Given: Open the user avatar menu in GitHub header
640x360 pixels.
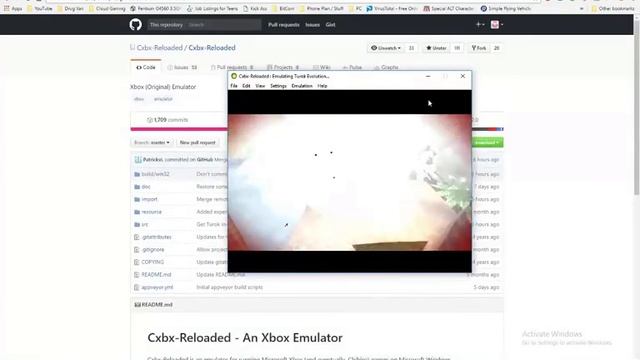Looking at the screenshot, I should point(497,24).
